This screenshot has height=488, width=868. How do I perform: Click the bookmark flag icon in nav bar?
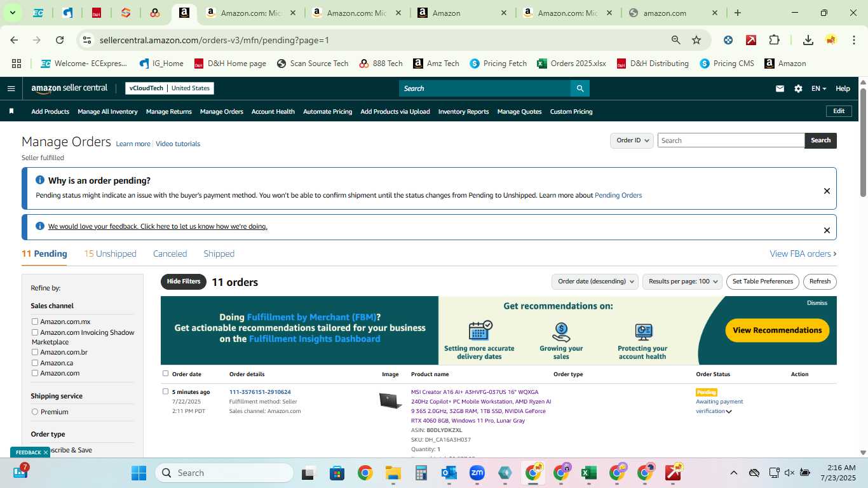click(x=11, y=111)
